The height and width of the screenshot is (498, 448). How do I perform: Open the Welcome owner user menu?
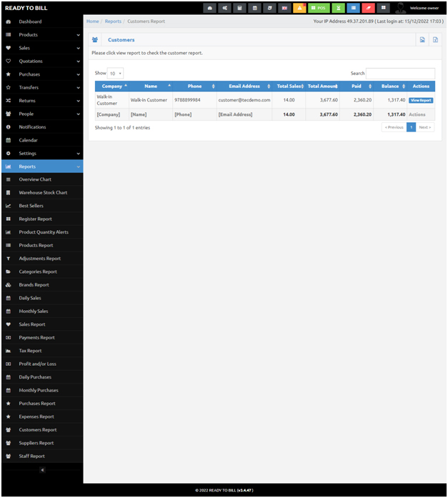(x=424, y=8)
